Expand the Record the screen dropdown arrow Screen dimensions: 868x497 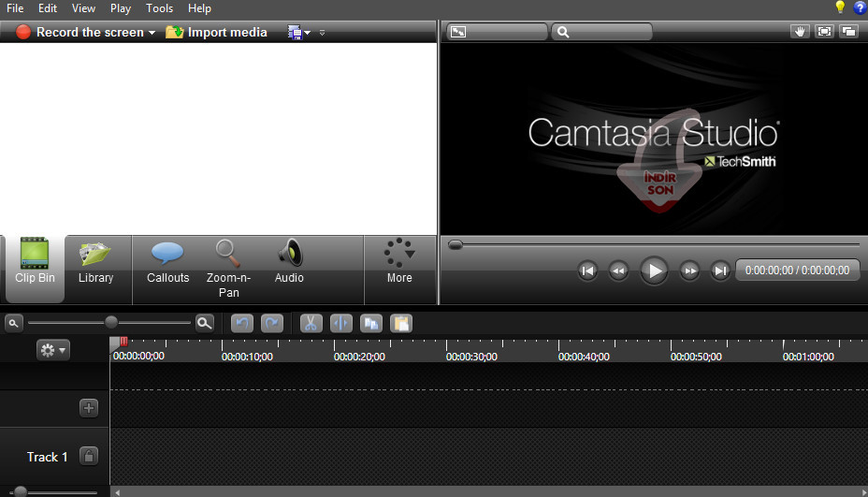[152, 33]
